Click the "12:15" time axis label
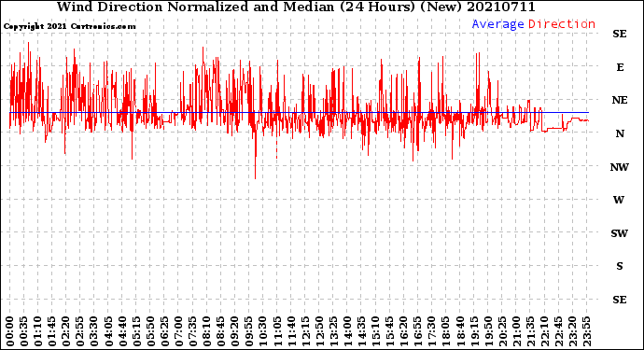 pos(305,331)
